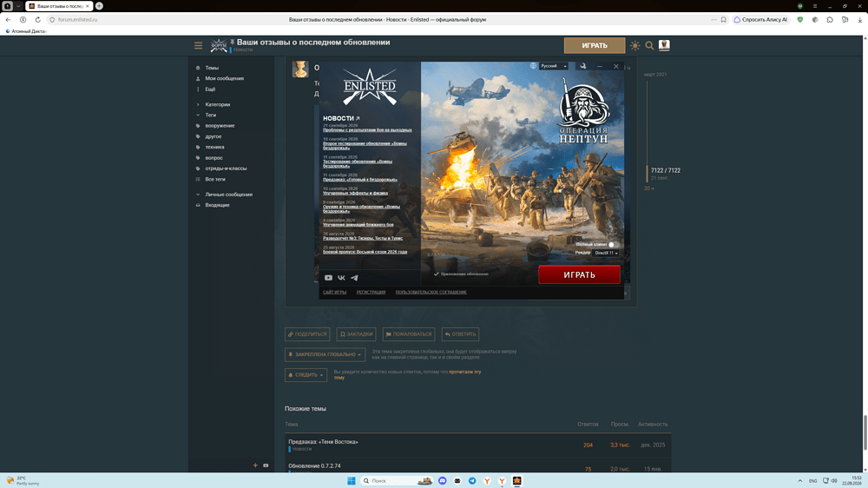Open forum search with magnifier icon
Image resolution: width=868 pixels, height=488 pixels.
coord(649,45)
